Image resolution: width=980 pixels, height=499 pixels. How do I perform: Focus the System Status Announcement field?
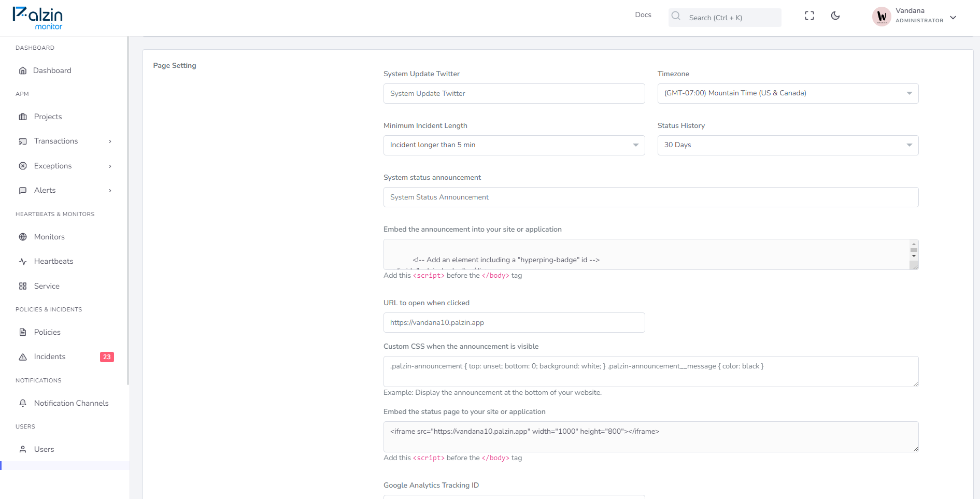(651, 197)
